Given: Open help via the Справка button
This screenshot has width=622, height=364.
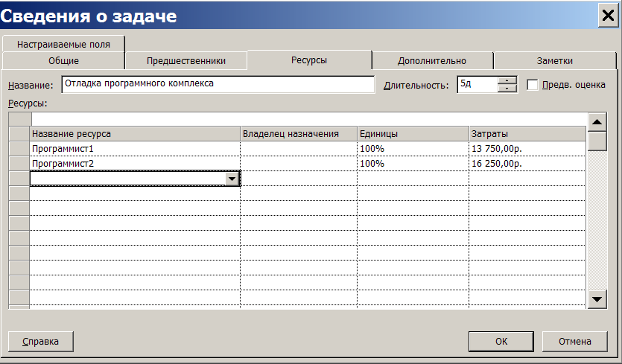Looking at the screenshot, I should pyautogui.click(x=40, y=342).
